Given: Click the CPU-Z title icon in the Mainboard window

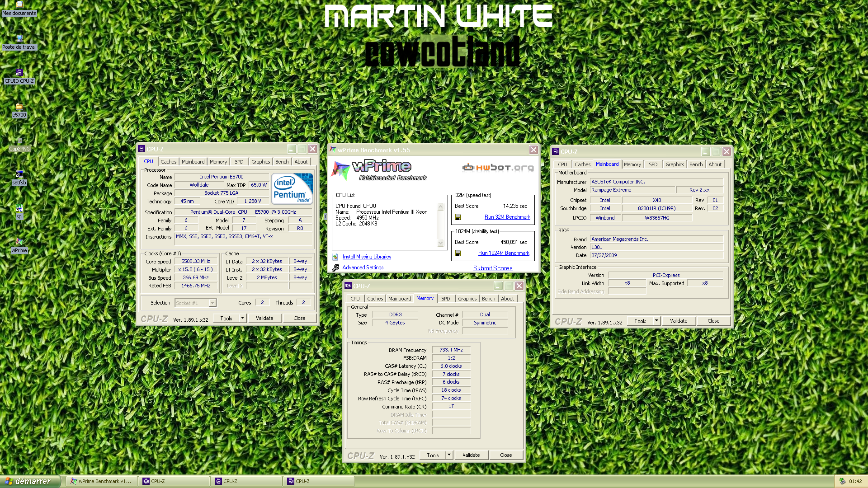Looking at the screenshot, I should coord(556,152).
